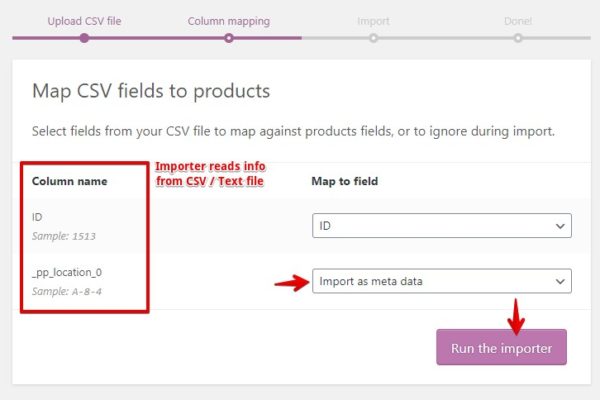
Task: Open the ID field mapping dropdown
Action: [x=441, y=226]
